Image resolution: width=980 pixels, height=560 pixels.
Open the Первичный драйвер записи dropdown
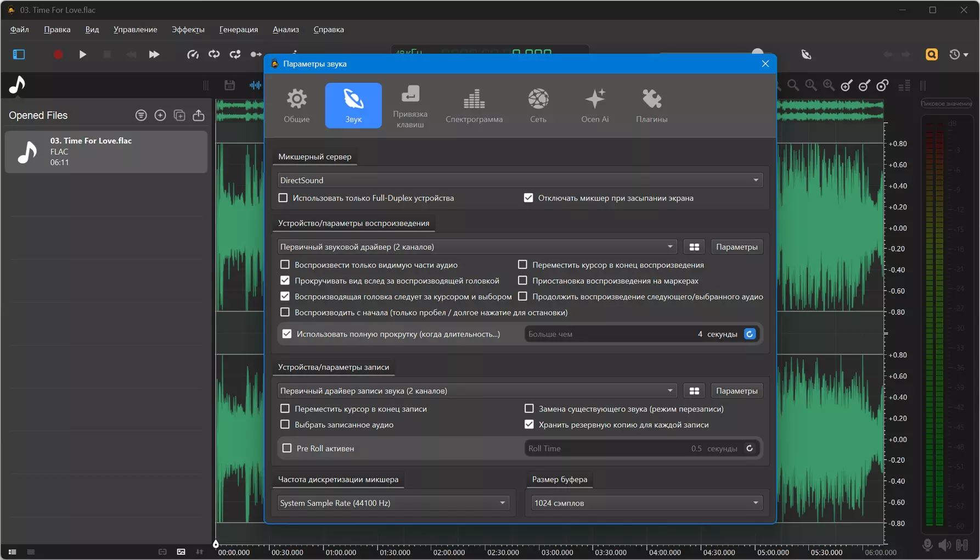tap(477, 391)
